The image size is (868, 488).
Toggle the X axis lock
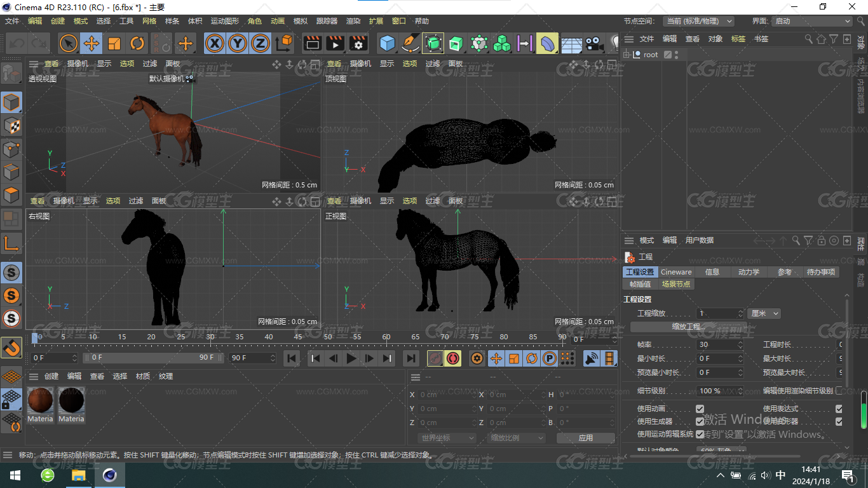click(215, 43)
